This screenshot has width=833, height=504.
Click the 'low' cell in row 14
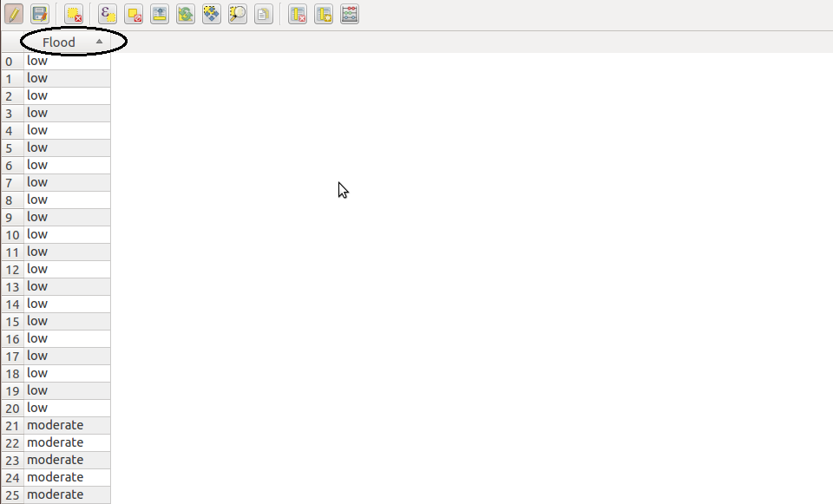coord(68,304)
